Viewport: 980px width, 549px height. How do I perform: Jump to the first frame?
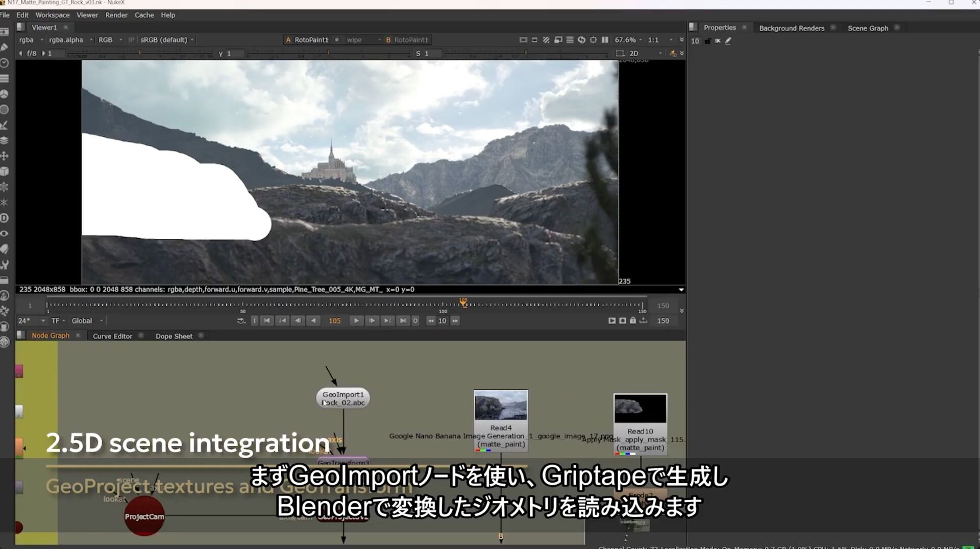click(x=267, y=321)
